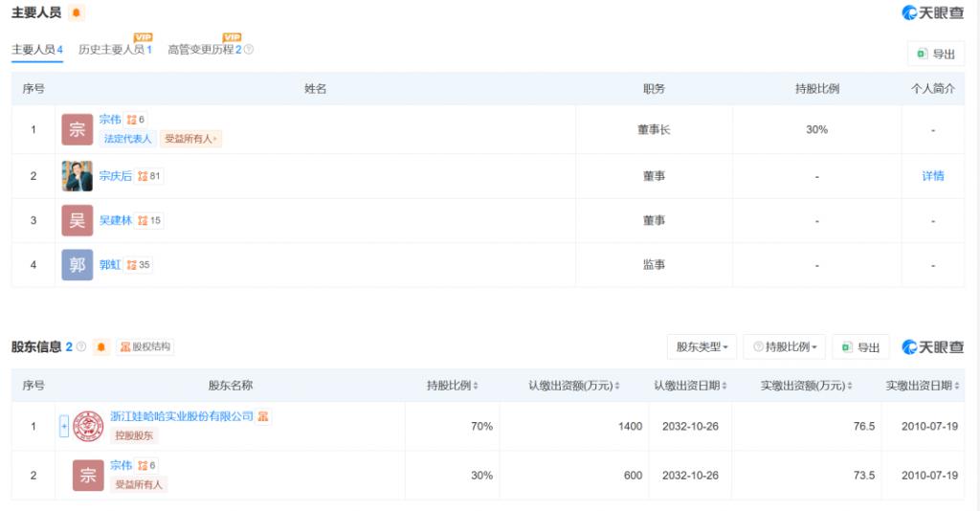Sort shareholders by 认缴出资额 column

(574, 386)
